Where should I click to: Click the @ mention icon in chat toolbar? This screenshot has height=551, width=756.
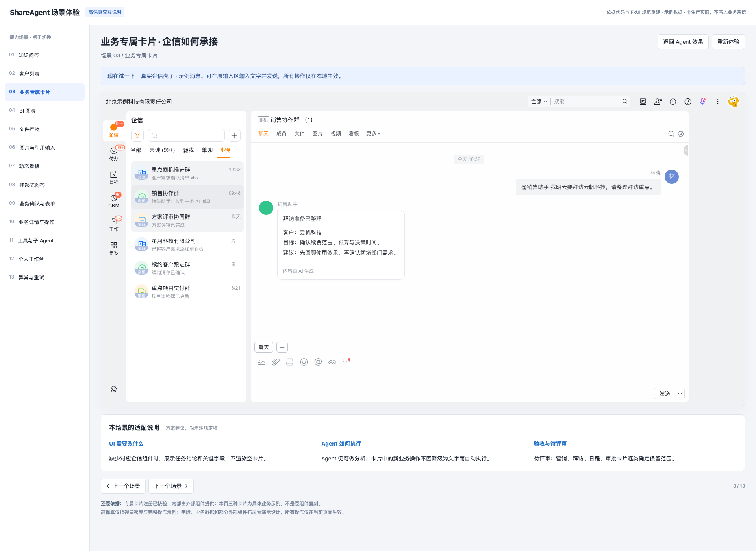318,362
